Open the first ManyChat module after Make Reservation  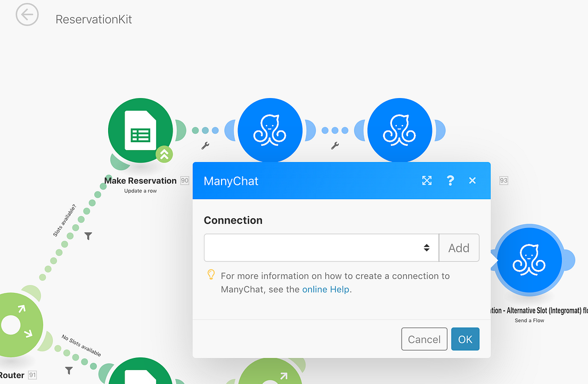tap(270, 130)
